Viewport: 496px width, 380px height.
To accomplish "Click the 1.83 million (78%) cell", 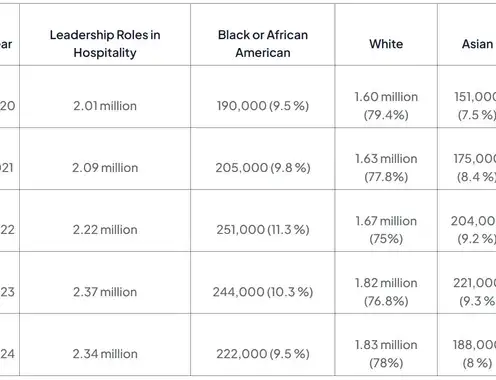I will [x=386, y=354].
